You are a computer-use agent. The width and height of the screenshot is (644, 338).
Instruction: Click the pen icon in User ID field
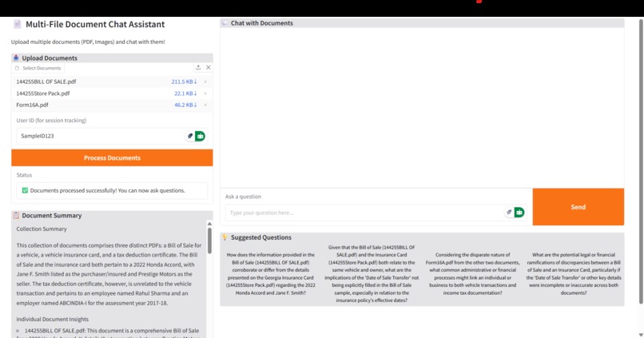[x=189, y=136]
